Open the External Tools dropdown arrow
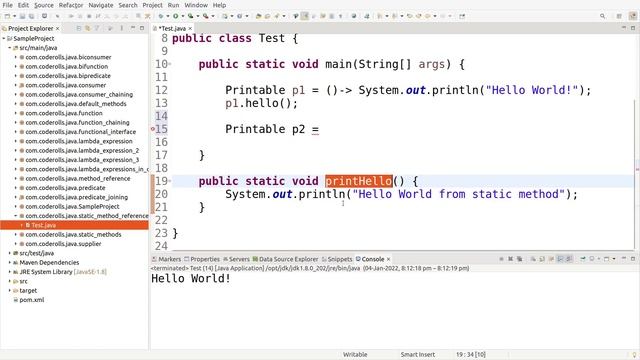This screenshot has height=360, width=640. pos(213,16)
